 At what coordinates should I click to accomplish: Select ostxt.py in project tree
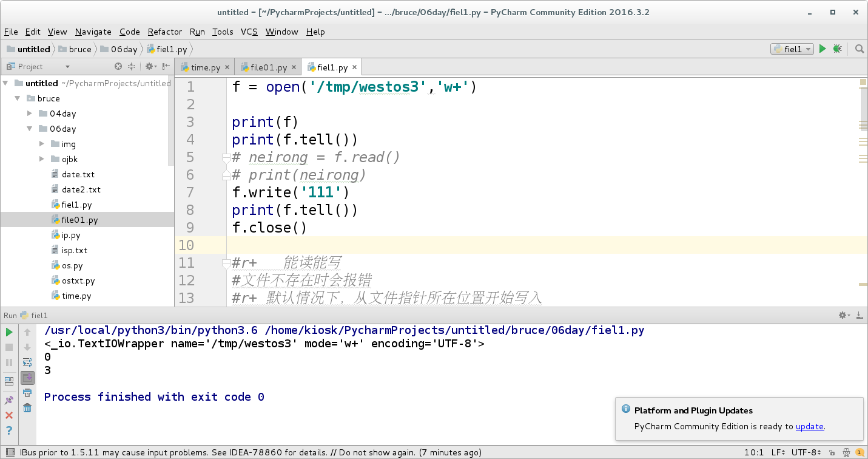(78, 280)
